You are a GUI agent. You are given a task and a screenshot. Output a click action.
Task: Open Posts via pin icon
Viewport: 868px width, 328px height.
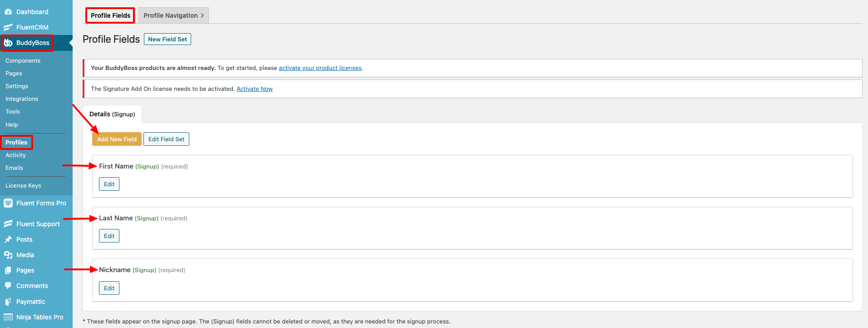(8, 239)
